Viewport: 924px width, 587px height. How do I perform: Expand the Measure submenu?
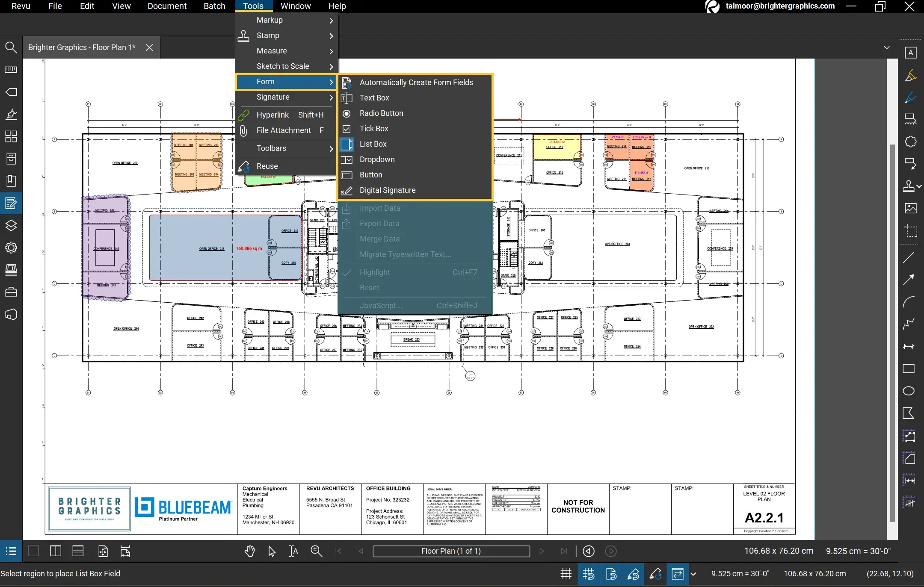tap(287, 51)
